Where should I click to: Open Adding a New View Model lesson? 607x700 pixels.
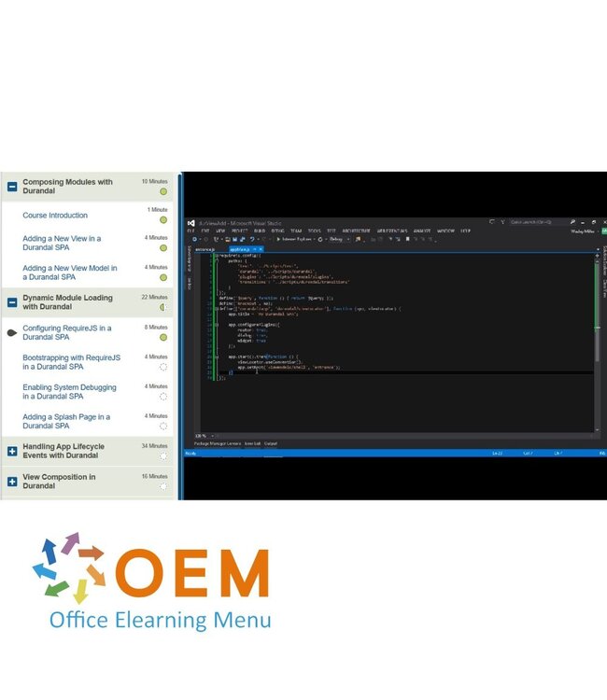tap(69, 273)
